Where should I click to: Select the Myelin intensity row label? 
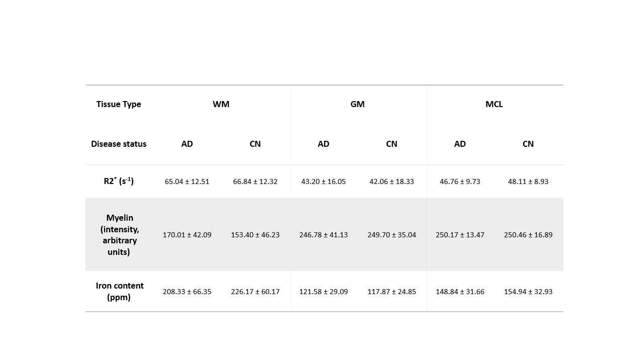[x=119, y=235]
